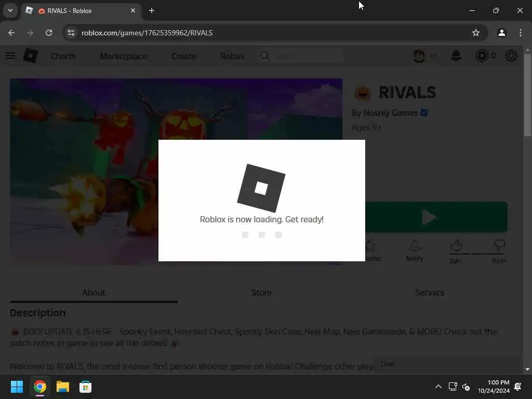Open the Nosniy Games creator link

[391, 113]
